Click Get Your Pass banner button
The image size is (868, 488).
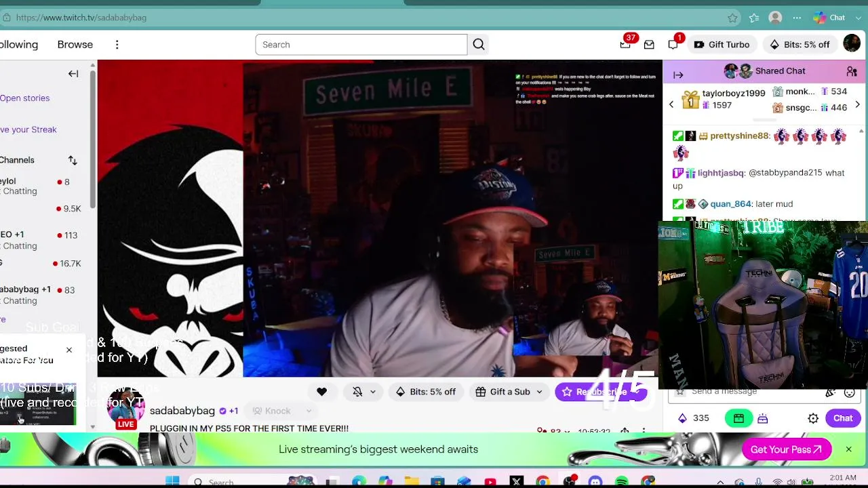point(787,449)
